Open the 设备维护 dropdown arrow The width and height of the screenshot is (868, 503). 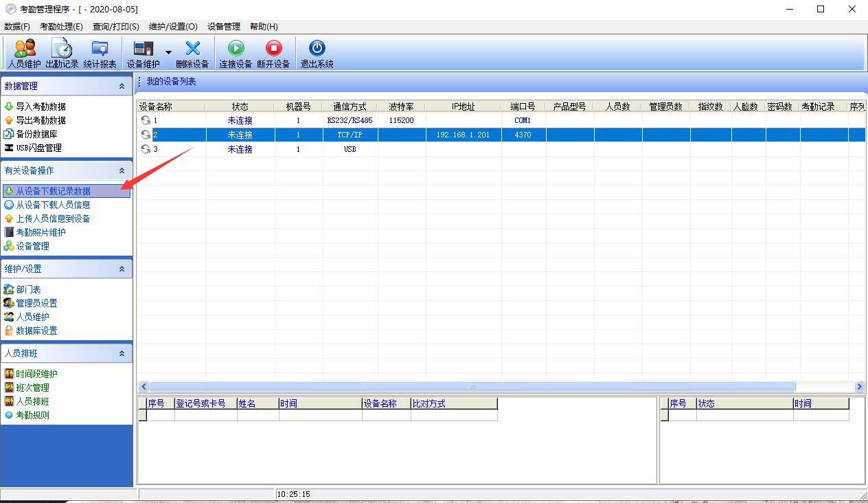[168, 52]
